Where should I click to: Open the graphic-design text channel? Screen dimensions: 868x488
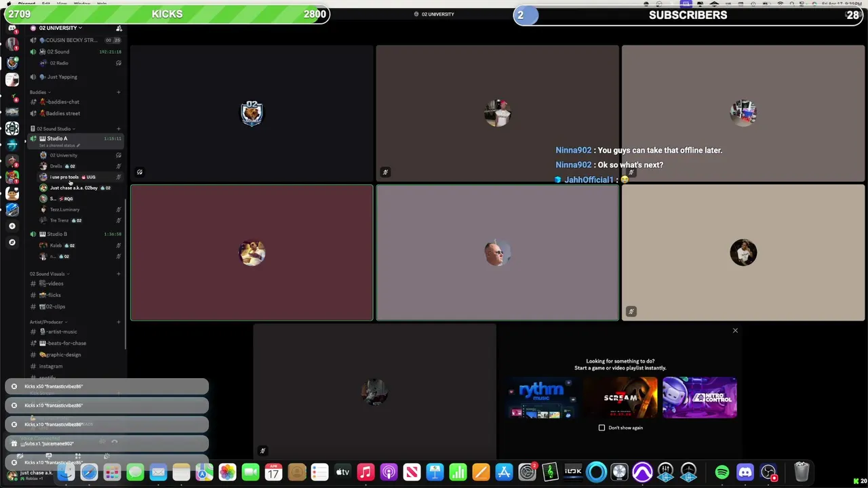tap(64, 354)
